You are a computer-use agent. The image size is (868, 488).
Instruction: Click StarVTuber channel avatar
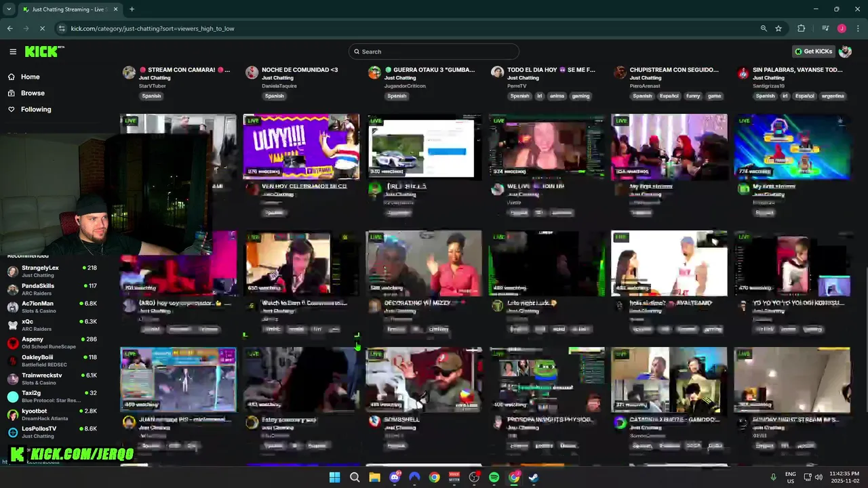coord(129,73)
